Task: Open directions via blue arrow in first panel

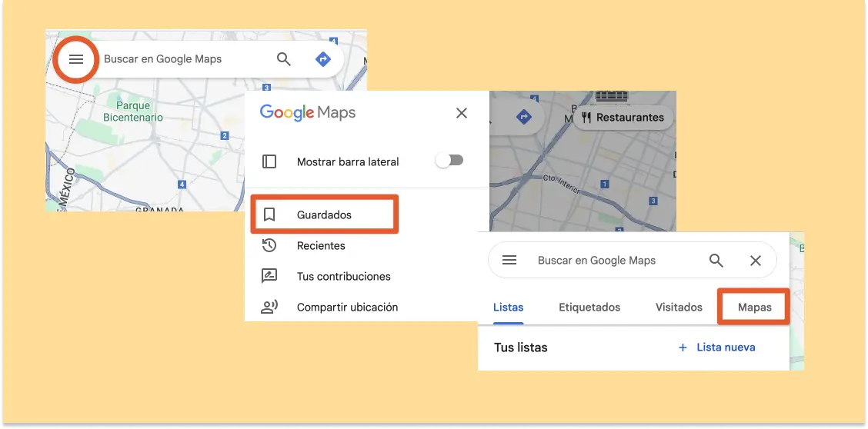Action: click(x=322, y=58)
